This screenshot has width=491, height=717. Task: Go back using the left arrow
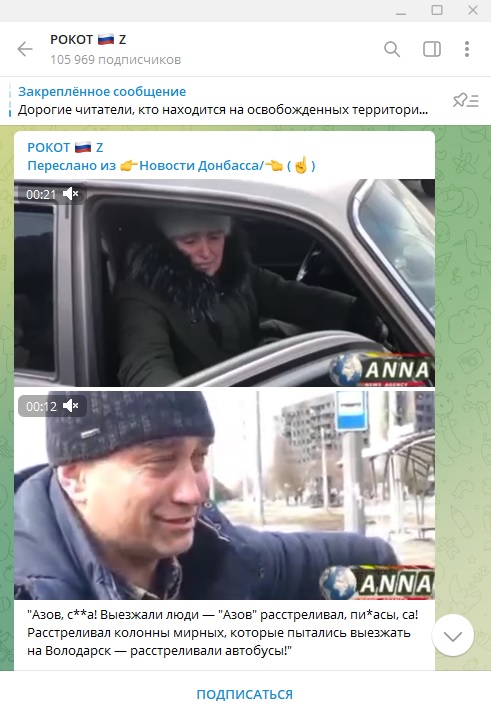click(x=25, y=49)
